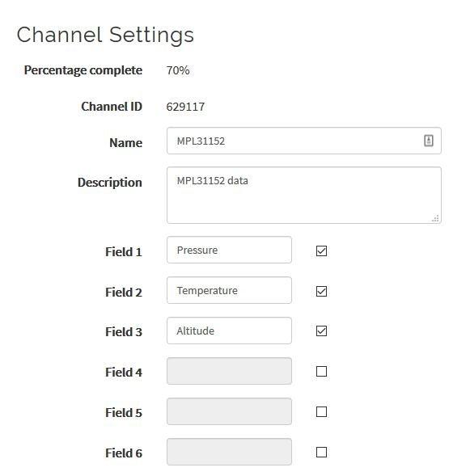The height and width of the screenshot is (476, 470).
Task: Click the greyed-out Field 5 input box
Action: coord(229,411)
